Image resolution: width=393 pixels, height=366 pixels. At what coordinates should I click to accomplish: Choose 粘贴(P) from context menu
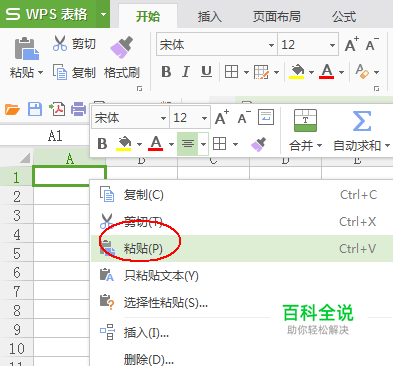[242, 248]
